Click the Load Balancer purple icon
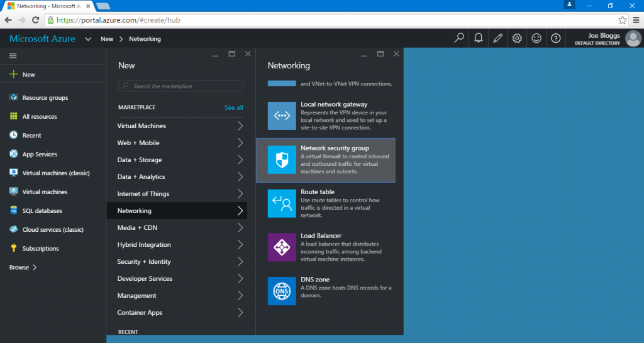The width and height of the screenshot is (644, 343). 282,248
